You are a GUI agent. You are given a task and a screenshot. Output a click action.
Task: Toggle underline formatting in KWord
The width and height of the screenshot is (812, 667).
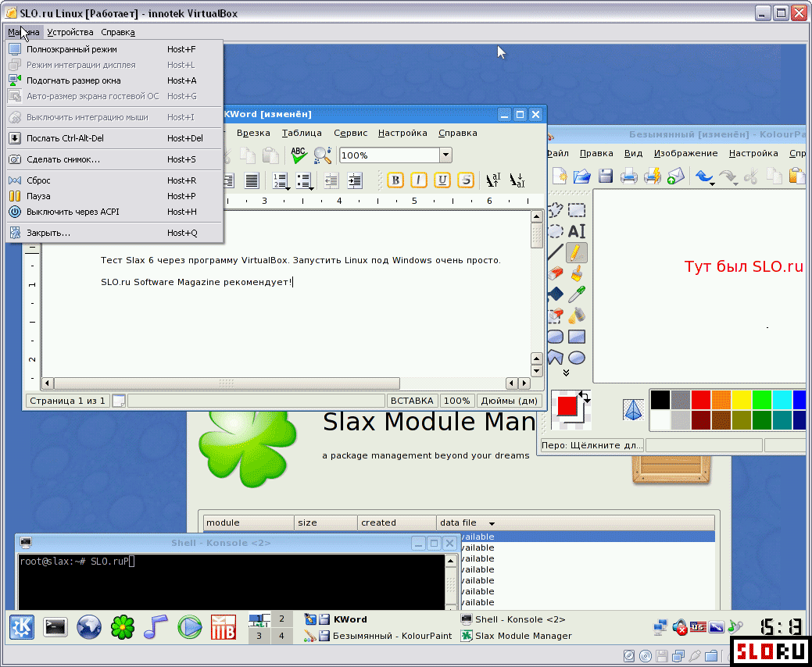[442, 180]
